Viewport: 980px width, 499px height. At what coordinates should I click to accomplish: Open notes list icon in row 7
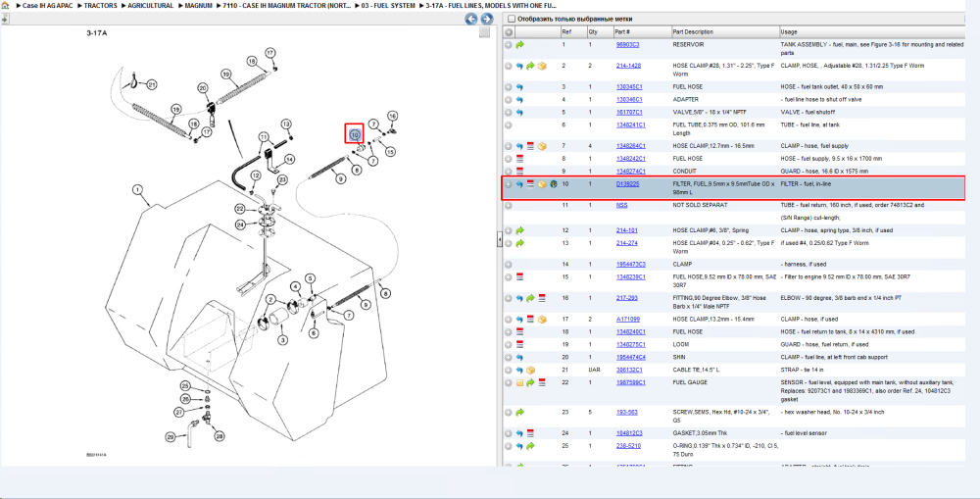tap(530, 146)
